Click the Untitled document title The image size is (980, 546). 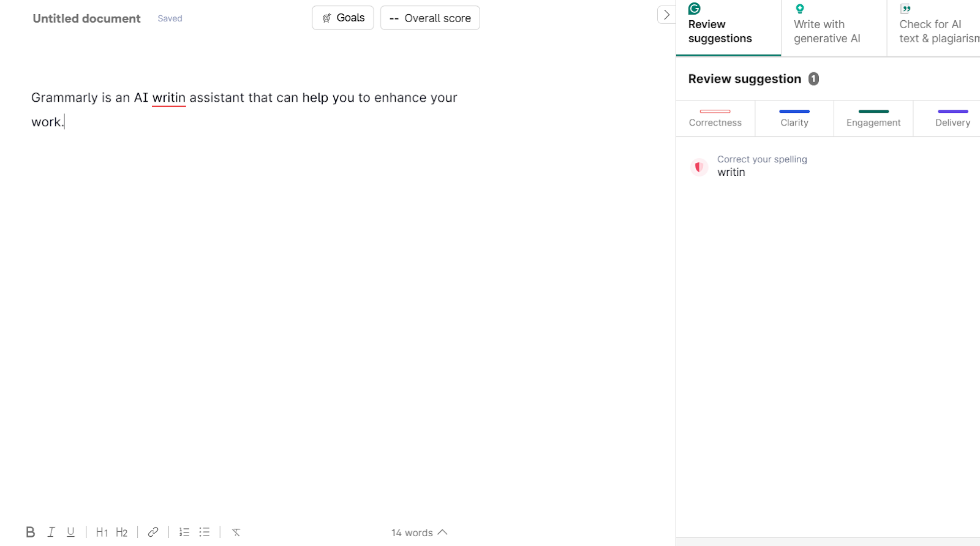pyautogui.click(x=86, y=18)
